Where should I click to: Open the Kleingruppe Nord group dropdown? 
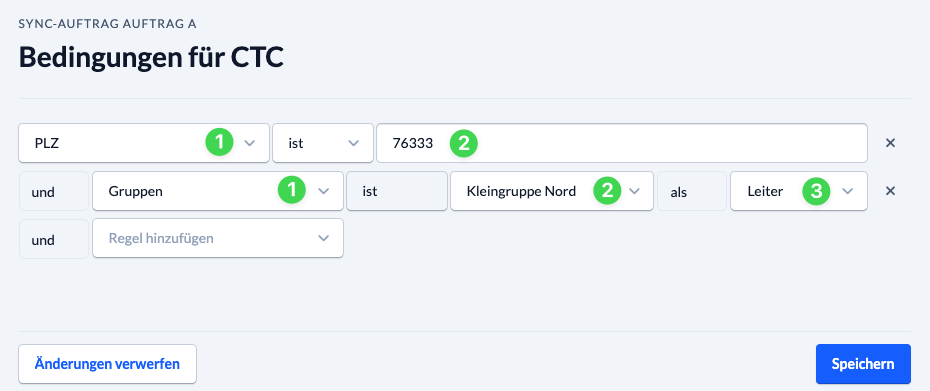click(552, 191)
